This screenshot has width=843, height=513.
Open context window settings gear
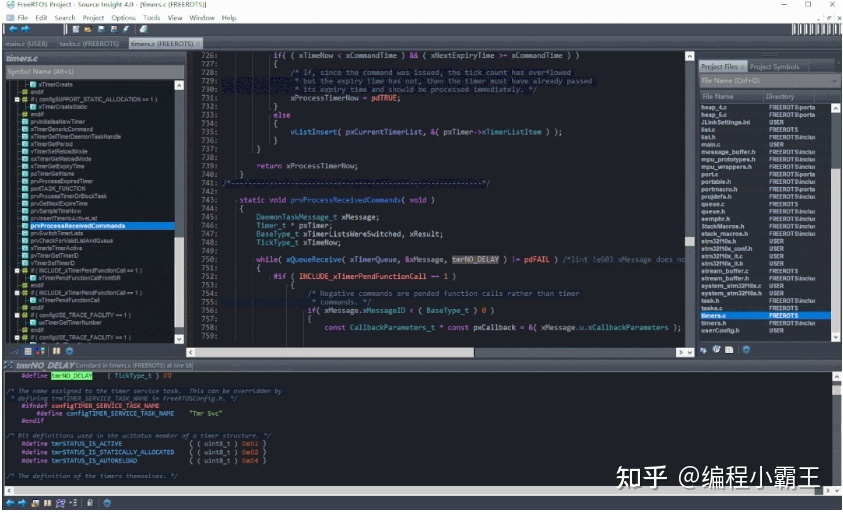pos(107,503)
